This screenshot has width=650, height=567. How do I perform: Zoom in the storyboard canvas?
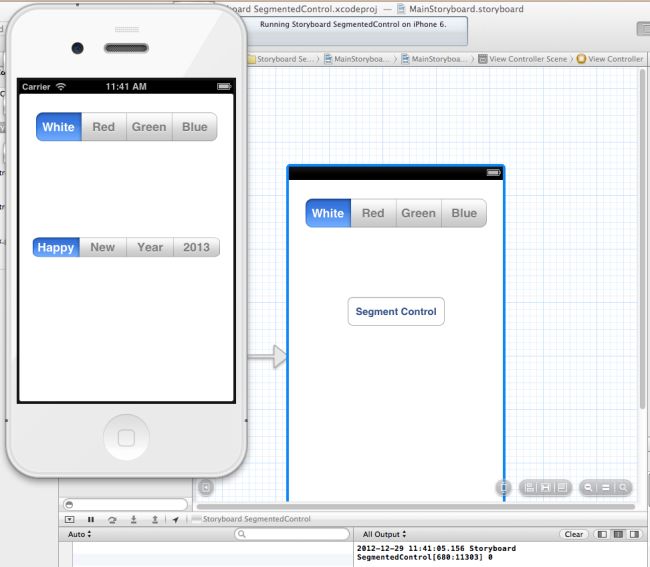(623, 487)
